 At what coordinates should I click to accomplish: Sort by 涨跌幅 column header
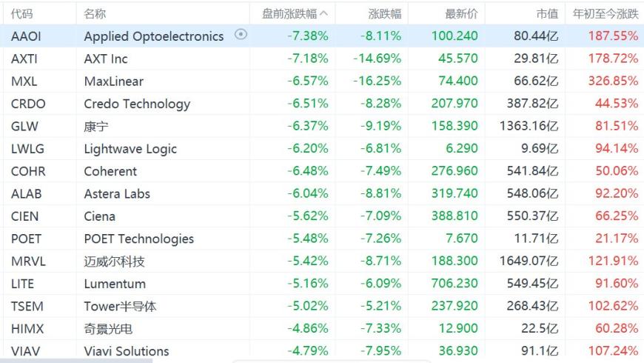[x=384, y=14]
